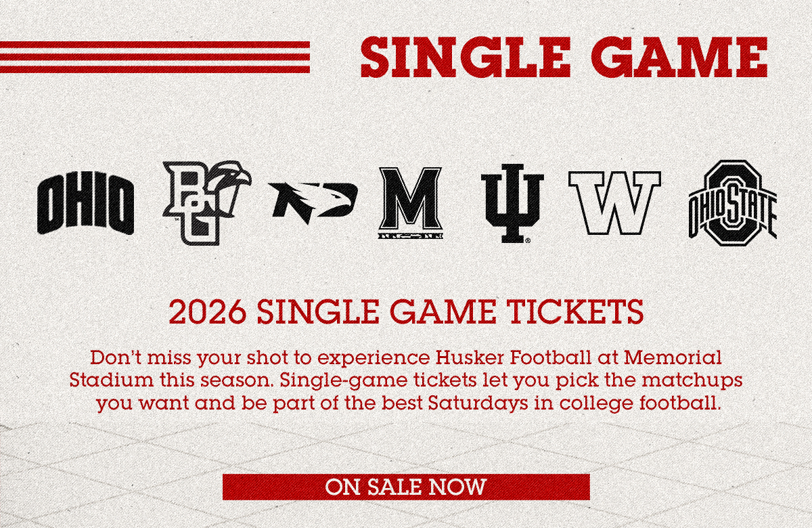Select the 2026 SINGLE GAME TICKETS headline
The width and height of the screenshot is (812, 528).
tap(406, 313)
